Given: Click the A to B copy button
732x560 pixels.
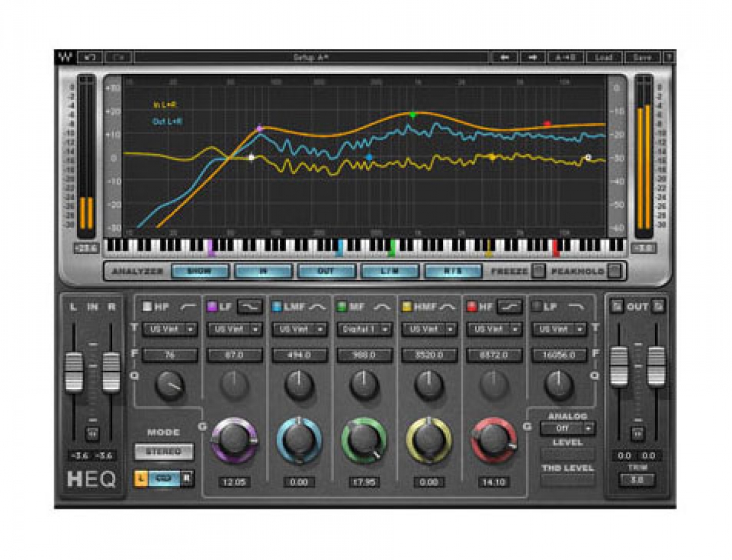Looking at the screenshot, I should (565, 57).
